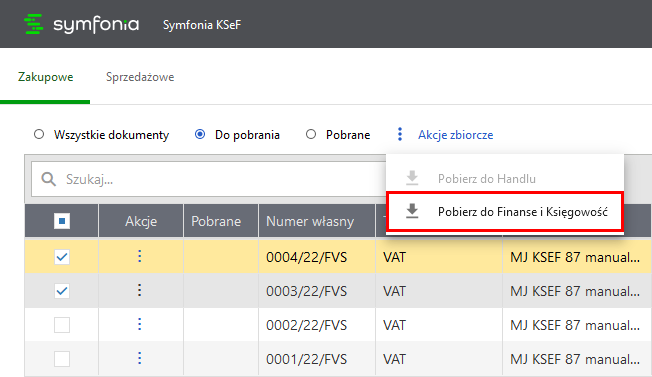
Task: Uncheck the checkbox for invoice 0004/22/FVS
Action: (x=62, y=257)
